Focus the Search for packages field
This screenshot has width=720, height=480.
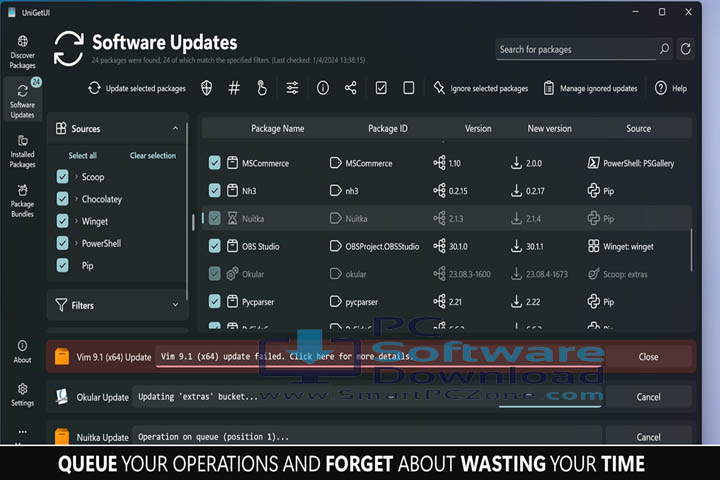point(576,49)
